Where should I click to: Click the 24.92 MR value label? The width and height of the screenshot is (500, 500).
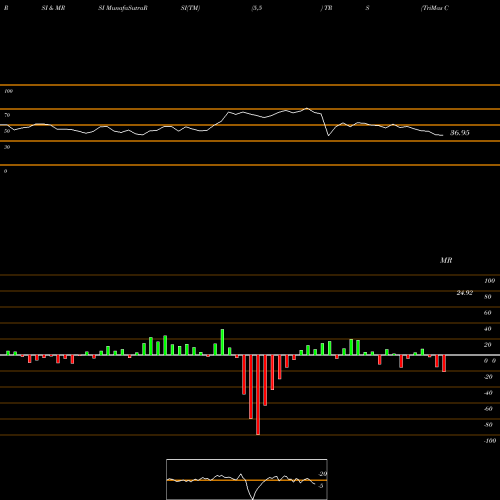tap(465, 293)
